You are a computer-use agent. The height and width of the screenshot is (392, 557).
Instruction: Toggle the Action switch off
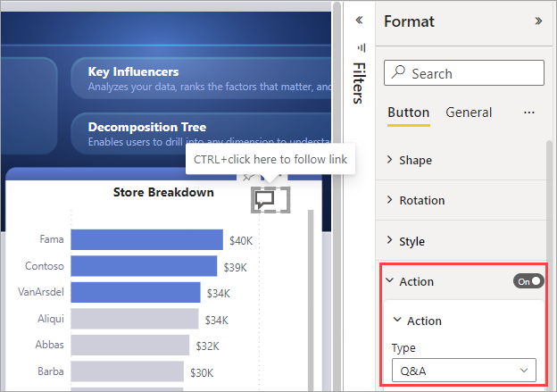[528, 281]
